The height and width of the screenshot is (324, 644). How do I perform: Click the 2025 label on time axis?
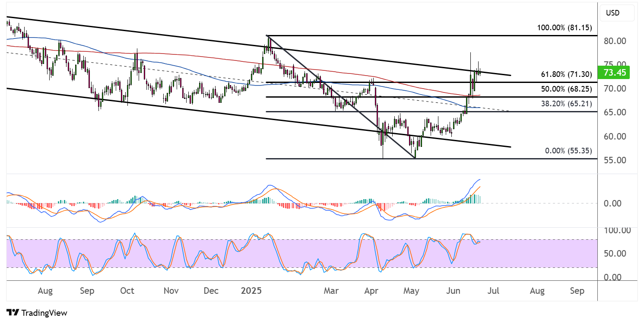pyautogui.click(x=251, y=291)
